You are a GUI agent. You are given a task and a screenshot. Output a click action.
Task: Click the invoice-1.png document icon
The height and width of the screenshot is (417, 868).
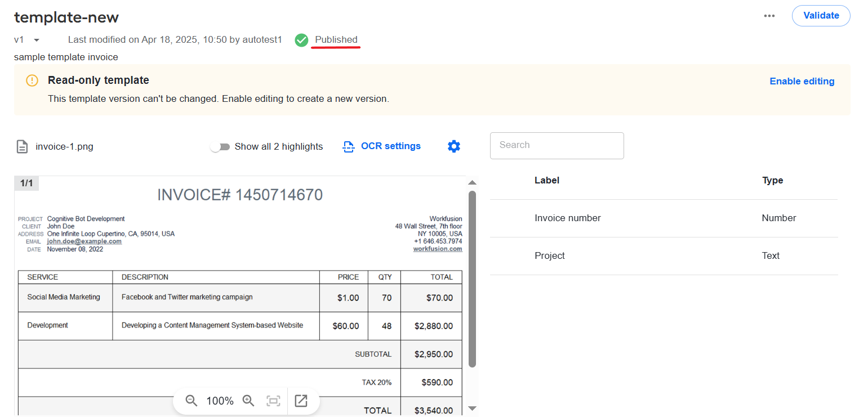tap(22, 147)
